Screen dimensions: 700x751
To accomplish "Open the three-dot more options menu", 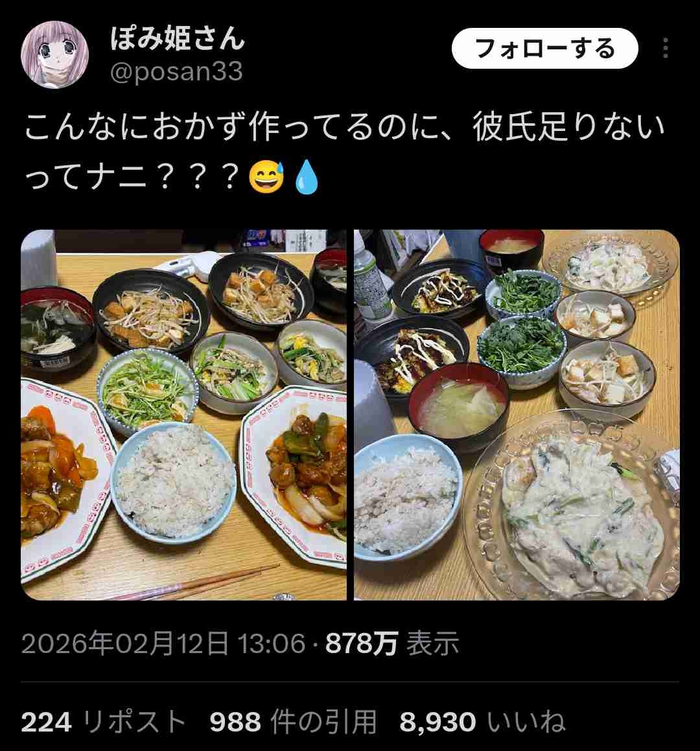I will coord(665,49).
